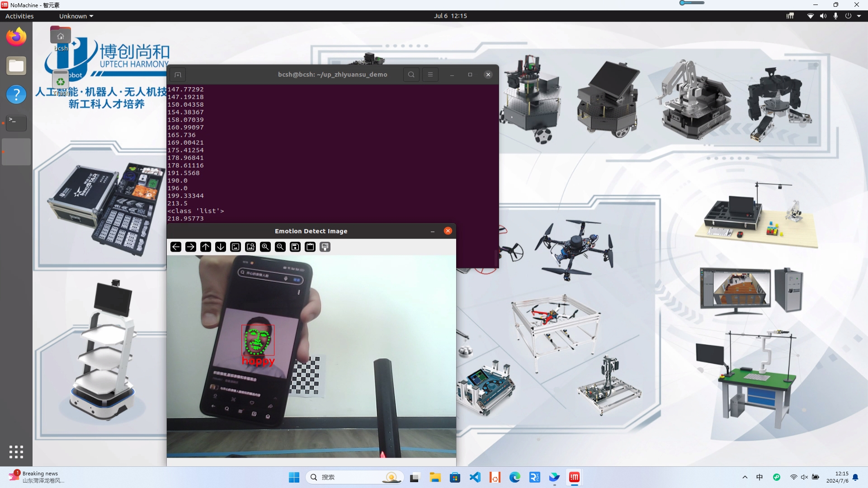Open Visual Studio Code on the taskbar

pos(475,477)
